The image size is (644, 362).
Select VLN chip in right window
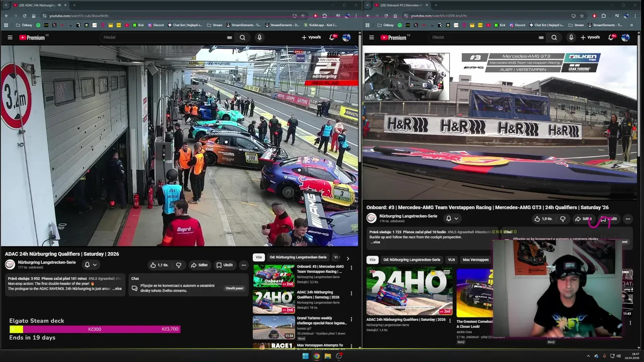click(451, 260)
